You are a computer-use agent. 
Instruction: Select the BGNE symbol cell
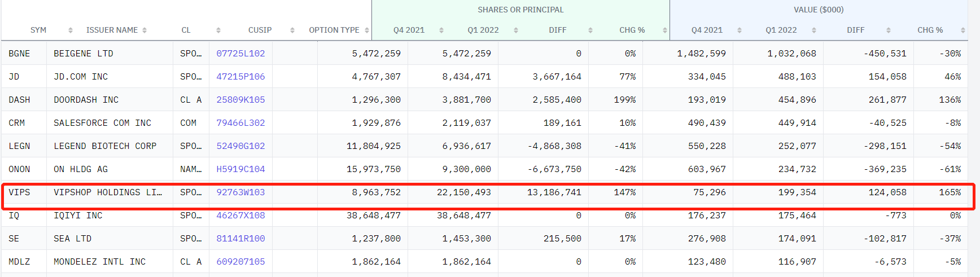click(24, 54)
